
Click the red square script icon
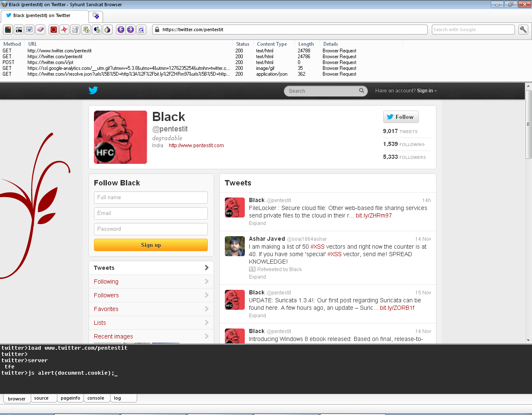click(x=54, y=30)
